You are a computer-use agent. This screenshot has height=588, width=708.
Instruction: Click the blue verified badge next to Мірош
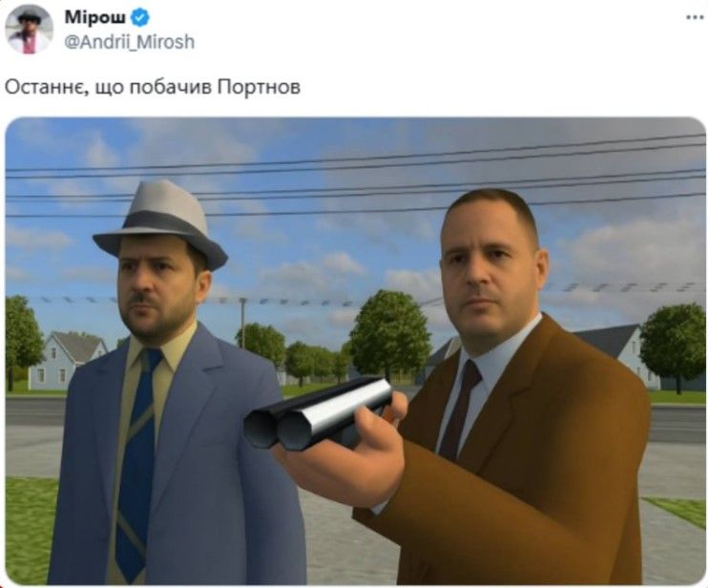140,18
